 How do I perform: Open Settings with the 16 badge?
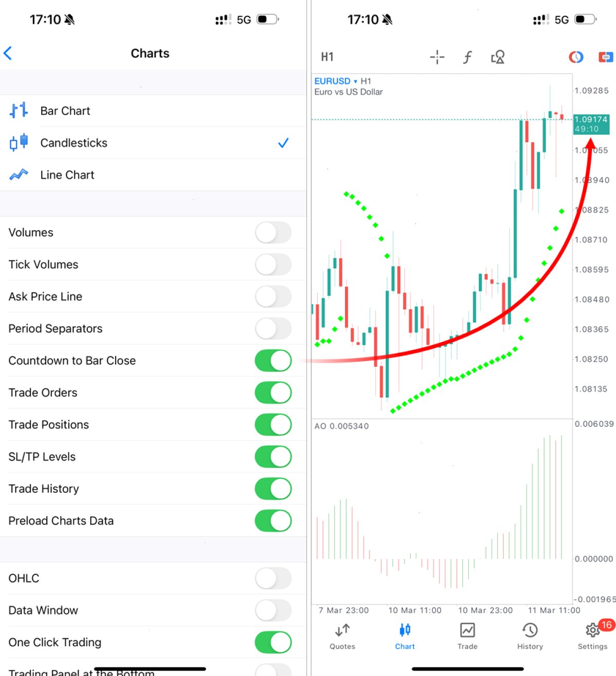tap(593, 636)
